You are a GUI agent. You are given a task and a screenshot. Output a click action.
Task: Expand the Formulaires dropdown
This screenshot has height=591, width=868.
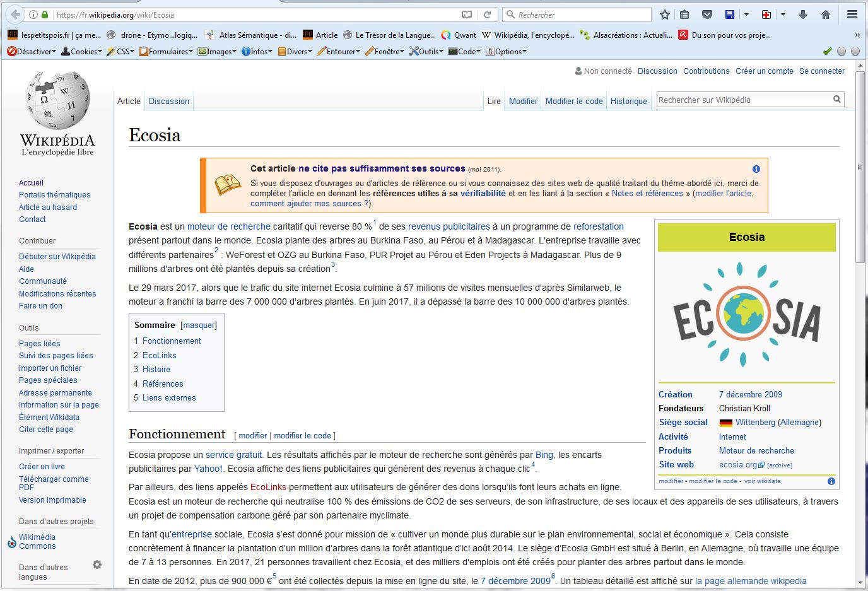tap(167, 52)
